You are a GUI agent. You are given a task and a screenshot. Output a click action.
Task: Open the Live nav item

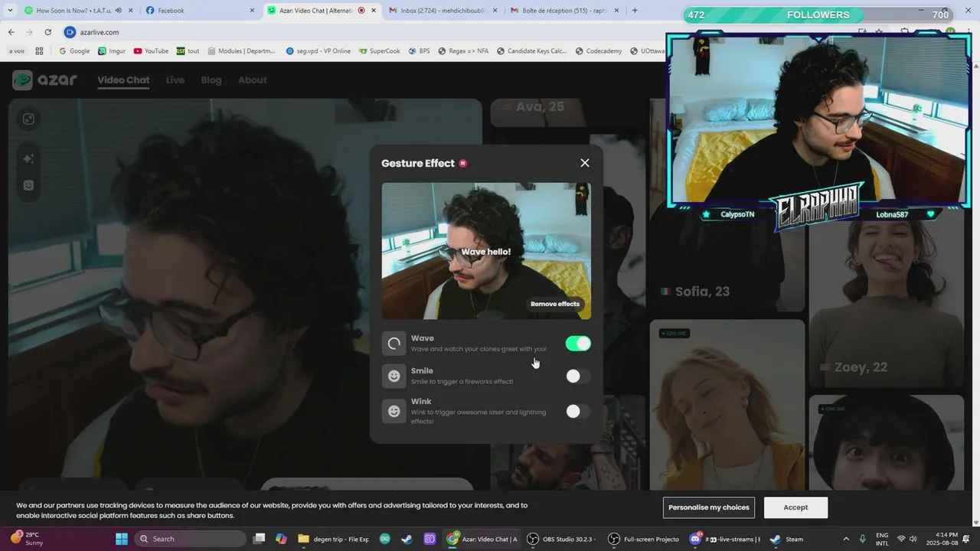tap(175, 80)
